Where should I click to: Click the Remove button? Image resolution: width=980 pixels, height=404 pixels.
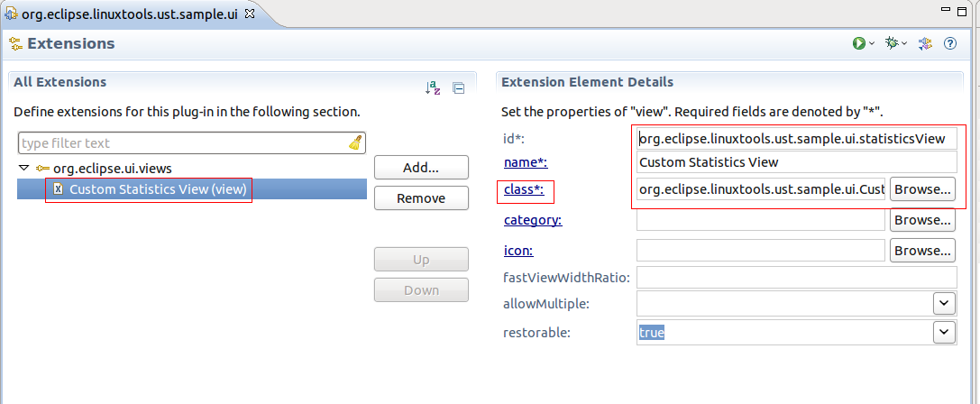pyautogui.click(x=421, y=197)
